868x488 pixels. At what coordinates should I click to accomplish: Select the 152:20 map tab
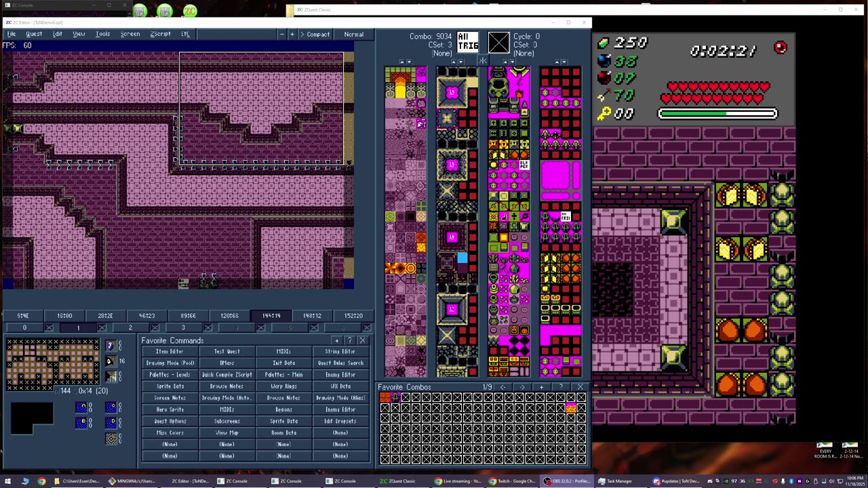[x=353, y=316]
